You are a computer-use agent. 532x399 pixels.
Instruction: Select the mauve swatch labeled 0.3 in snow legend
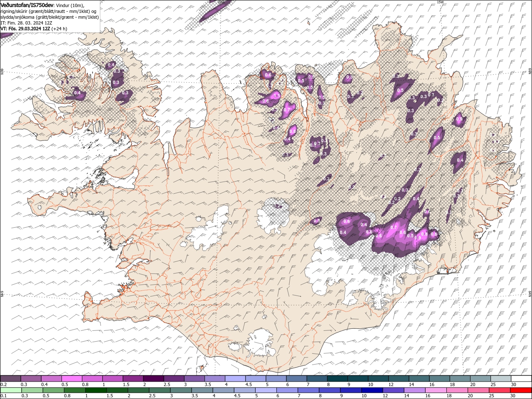click(x=31, y=379)
